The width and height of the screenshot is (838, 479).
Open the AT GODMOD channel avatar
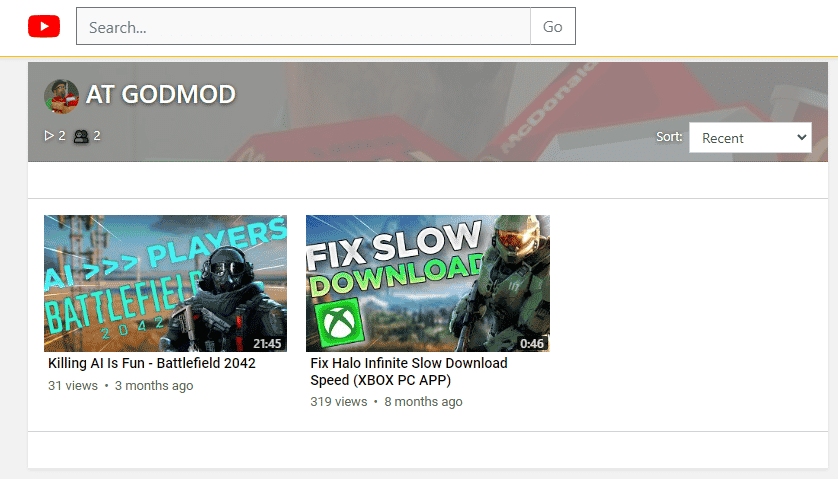[x=61, y=96]
